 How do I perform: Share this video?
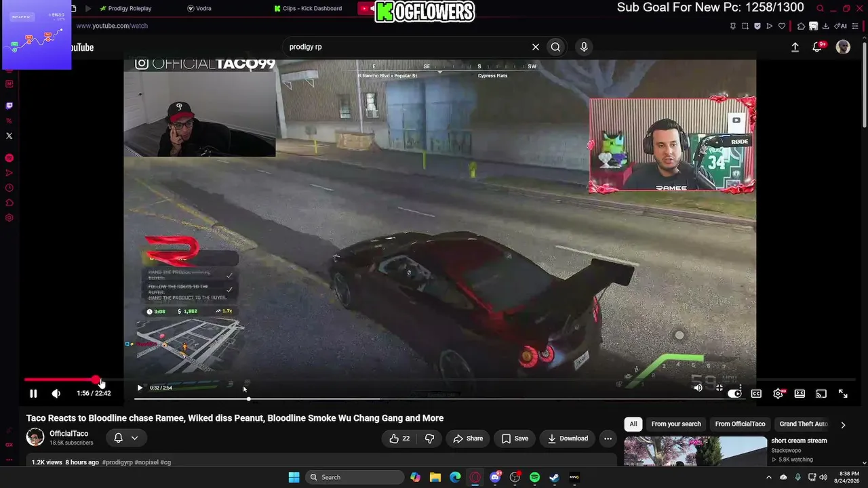point(467,439)
